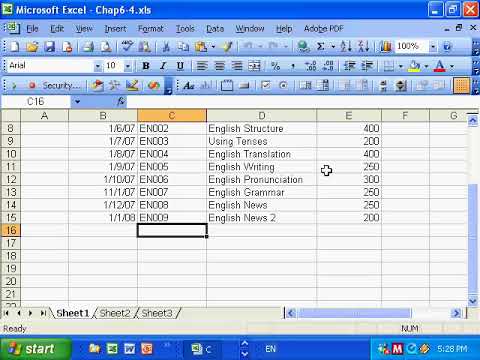
Task: Save the workbook with floppy icon
Action: tap(50, 46)
